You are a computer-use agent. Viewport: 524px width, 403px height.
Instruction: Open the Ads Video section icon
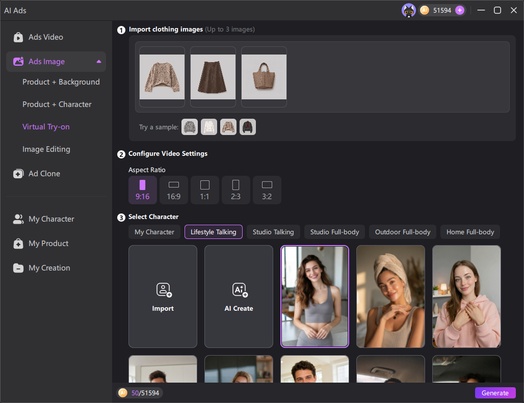pyautogui.click(x=18, y=37)
